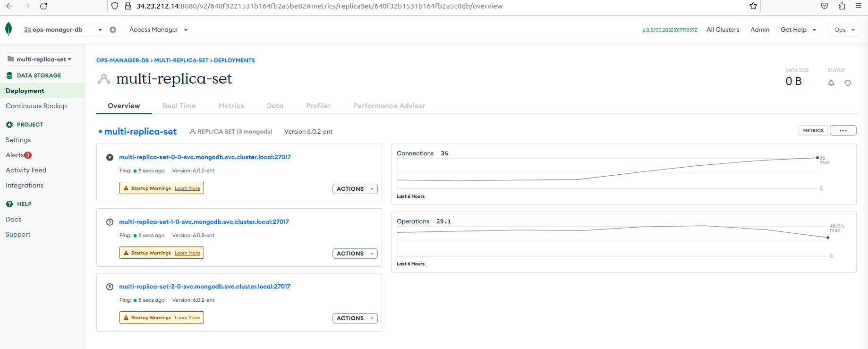The width and height of the screenshot is (868, 349).
Task: Click the insecure connection lock icon
Action: point(128,6)
